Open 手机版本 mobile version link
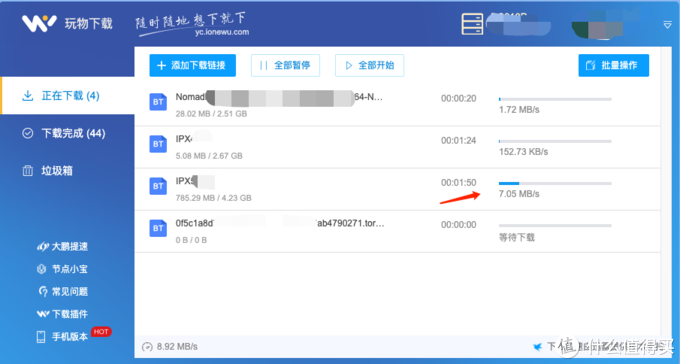 (x=63, y=337)
